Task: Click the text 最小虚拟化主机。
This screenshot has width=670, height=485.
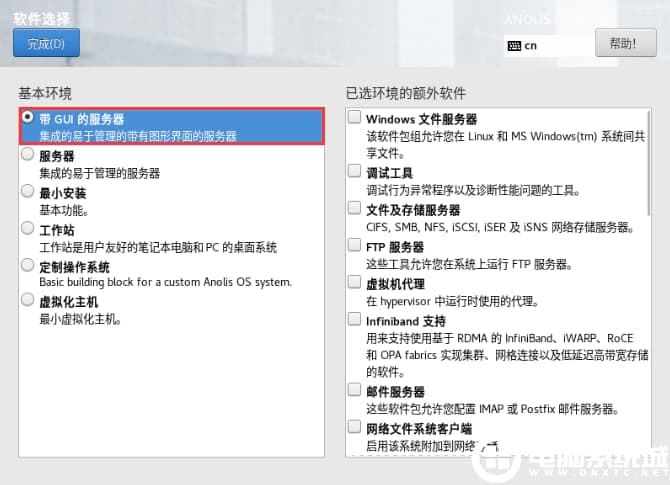Action: (x=80, y=319)
